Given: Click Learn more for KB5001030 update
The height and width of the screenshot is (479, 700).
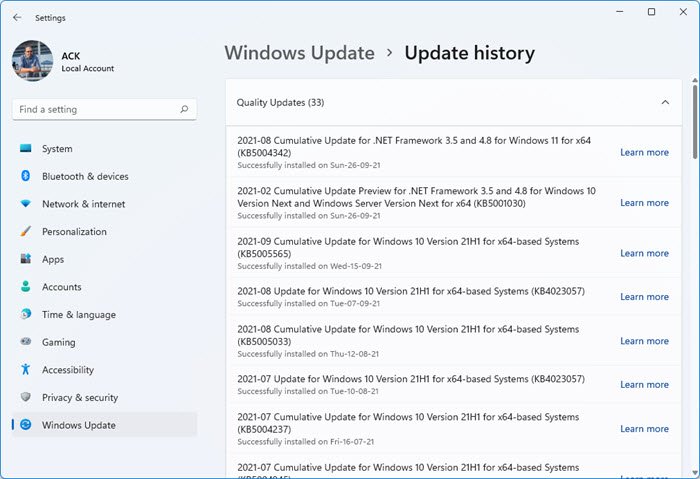Looking at the screenshot, I should 644,202.
